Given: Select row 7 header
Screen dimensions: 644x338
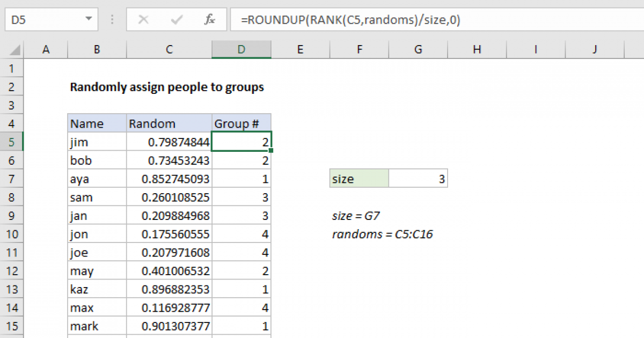Looking at the screenshot, I should click(x=12, y=178).
